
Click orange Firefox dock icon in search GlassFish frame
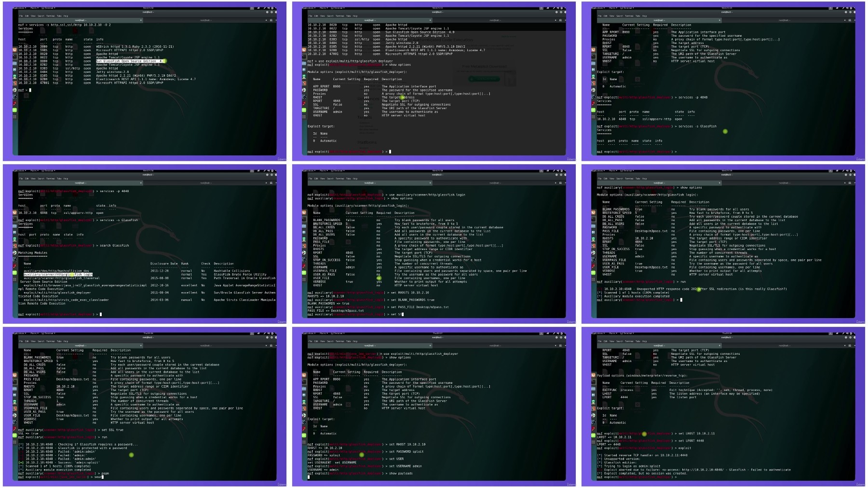click(15, 212)
